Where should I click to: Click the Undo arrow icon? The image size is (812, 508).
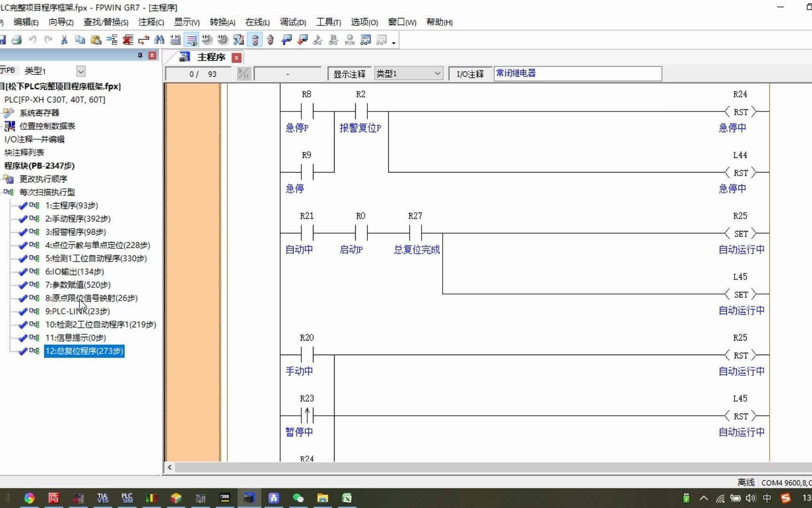[x=32, y=40]
